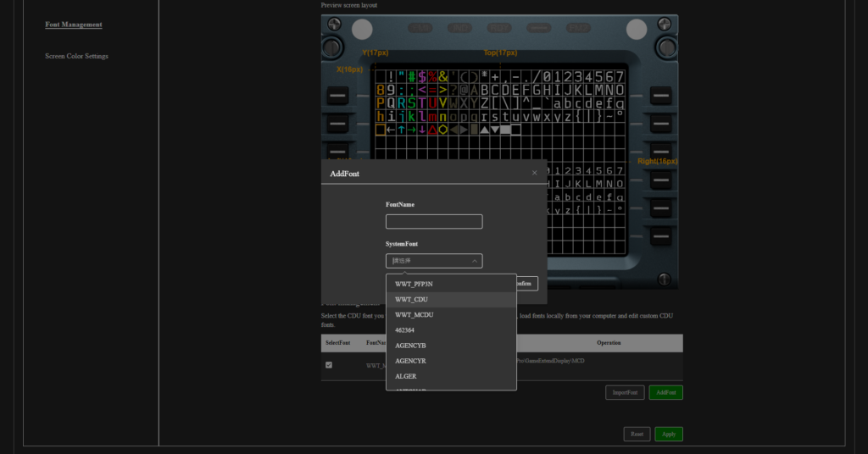This screenshot has height=454, width=868.
Task: Click the FontName text field
Action: pos(434,222)
